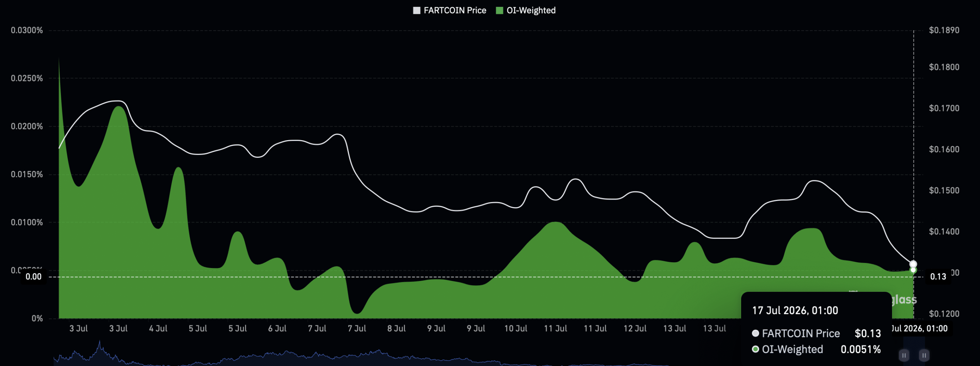Screen dimensions: 980x366
Task: Click the 0.0200% y-axis label
Action: pyautogui.click(x=27, y=126)
